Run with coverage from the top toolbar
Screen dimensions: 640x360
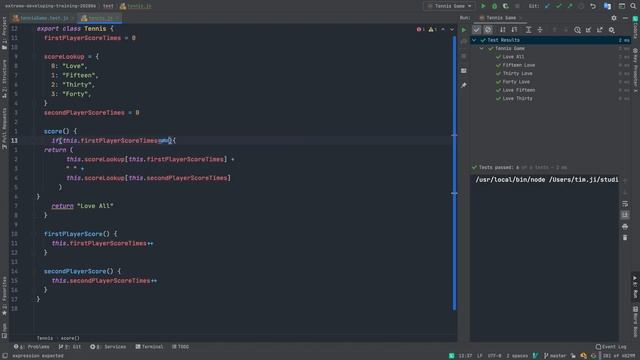point(506,6)
